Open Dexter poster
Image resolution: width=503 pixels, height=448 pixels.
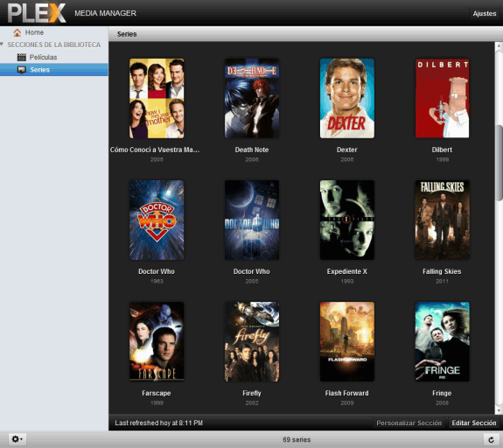click(x=347, y=98)
